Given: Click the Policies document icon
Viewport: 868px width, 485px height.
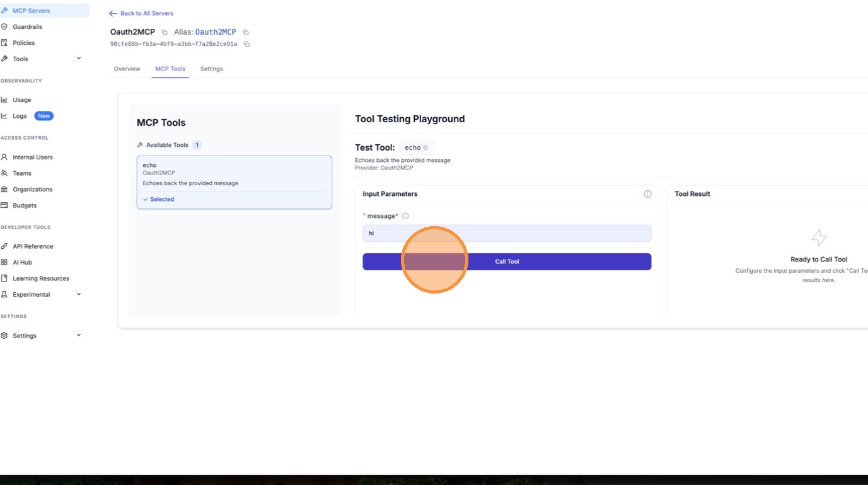Looking at the screenshot, I should [4, 43].
